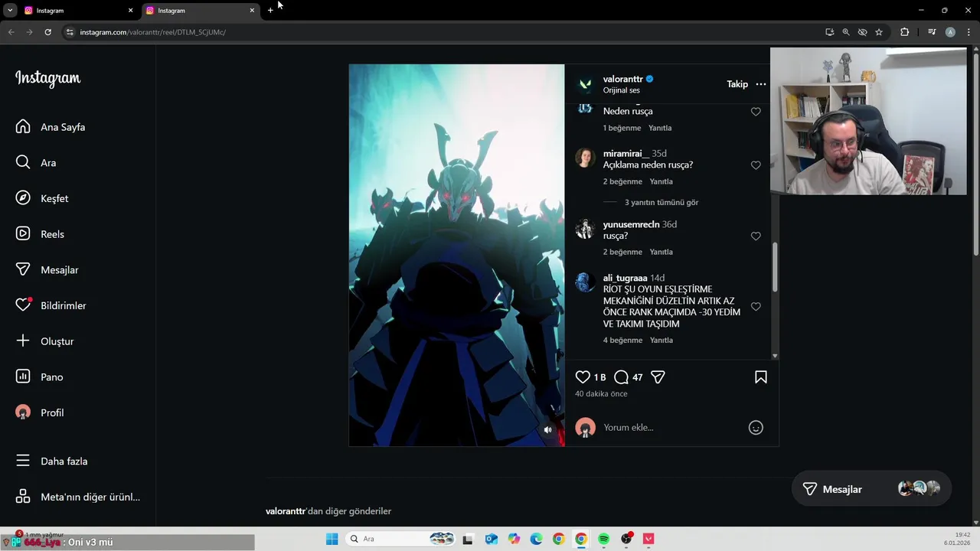
Task: Open Spotify from taskbar
Action: [x=603, y=539]
